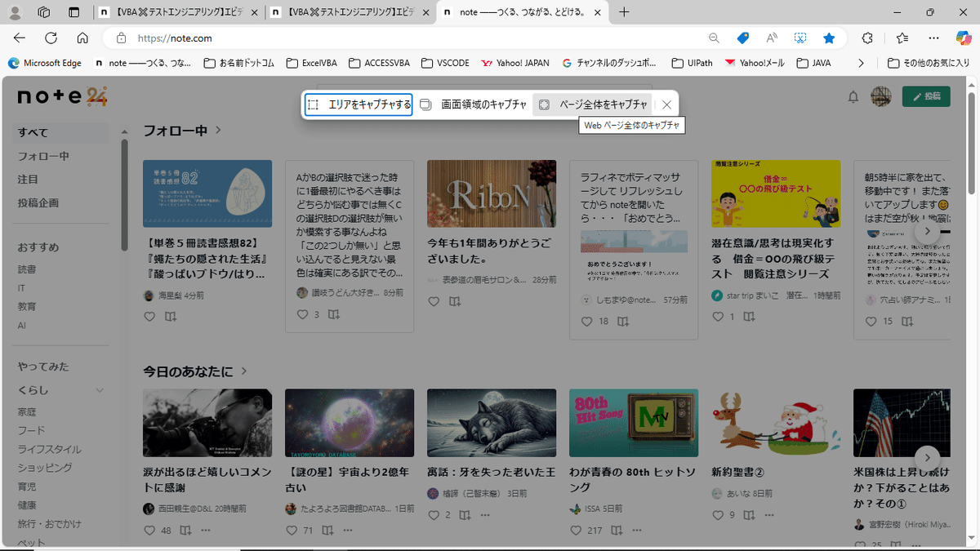This screenshot has width=980, height=551.
Task: Show more favorites bar items with the chevron
Action: [861, 63]
